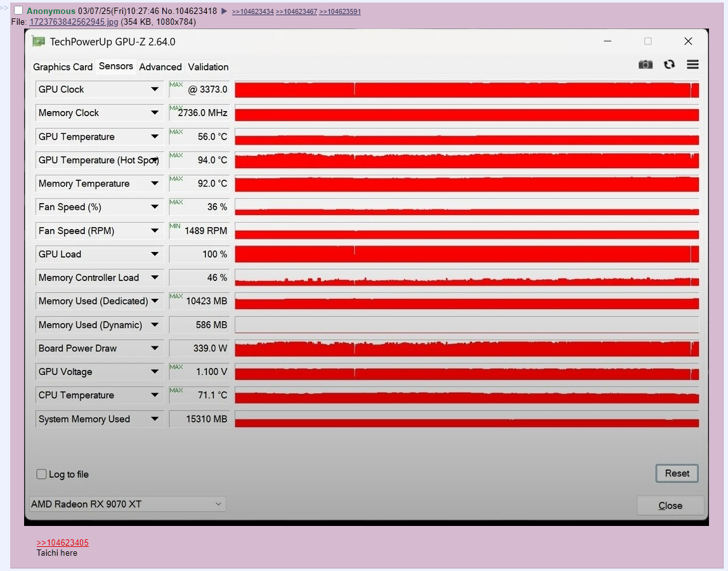
Task: Click the GPU-Z application title icon
Action: point(39,41)
